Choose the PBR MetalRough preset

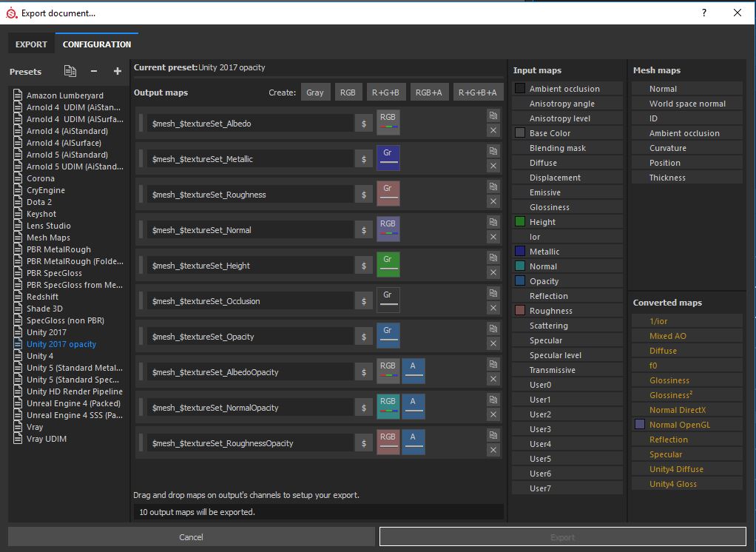(x=58, y=249)
